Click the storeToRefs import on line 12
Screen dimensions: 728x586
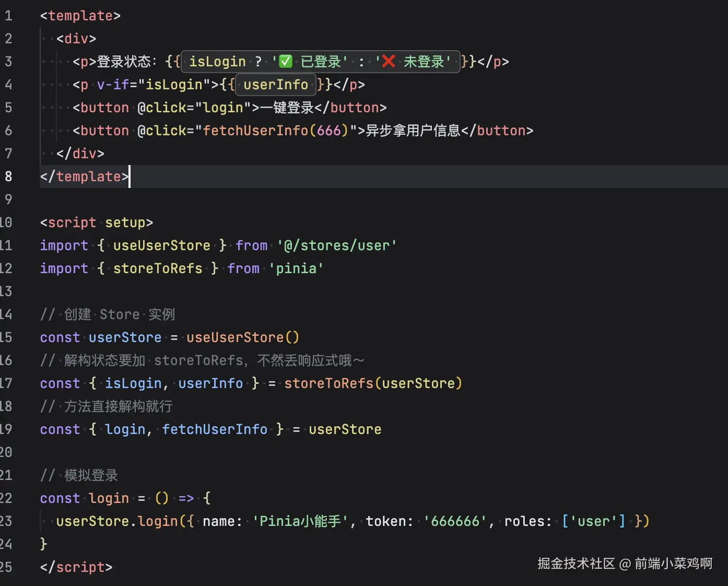click(x=158, y=268)
